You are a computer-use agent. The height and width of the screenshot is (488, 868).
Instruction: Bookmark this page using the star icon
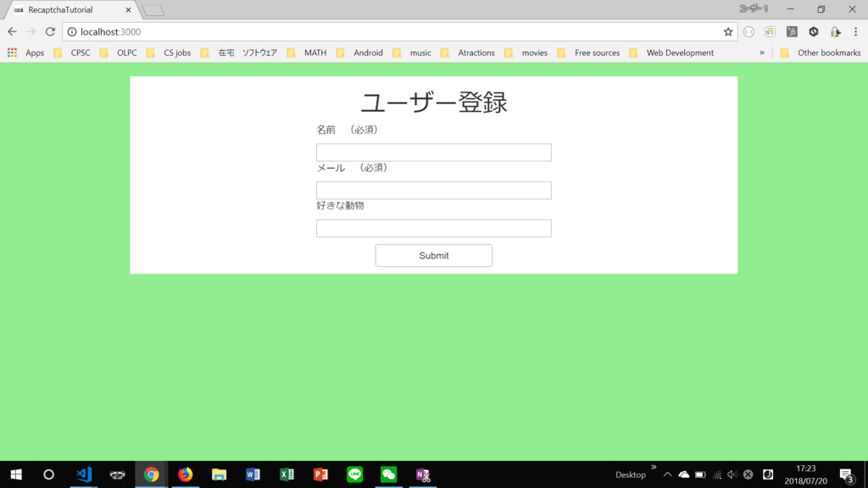point(726,31)
